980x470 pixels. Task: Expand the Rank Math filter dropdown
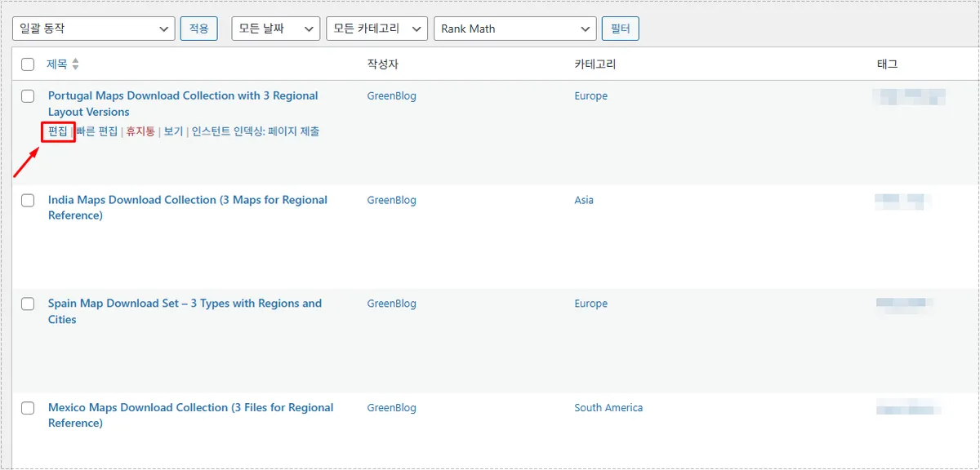[x=514, y=29]
